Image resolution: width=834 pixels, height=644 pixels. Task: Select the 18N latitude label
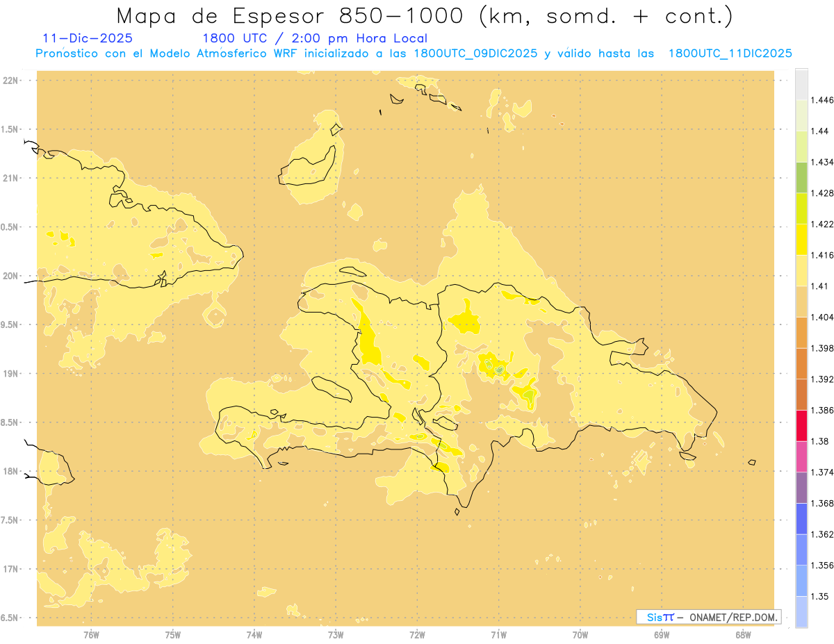point(10,472)
